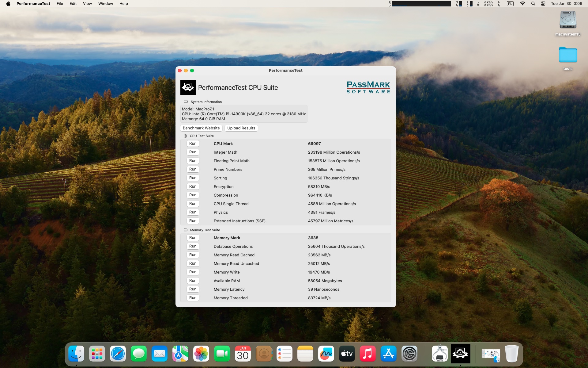Click the Upload Results button
Screen dimensions: 588x368
[x=241, y=128]
